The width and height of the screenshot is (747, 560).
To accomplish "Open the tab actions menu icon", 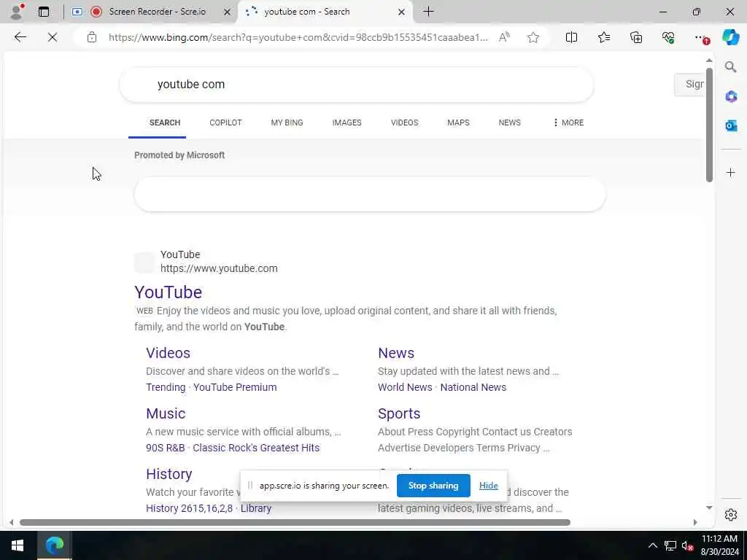I will pyautogui.click(x=44, y=12).
